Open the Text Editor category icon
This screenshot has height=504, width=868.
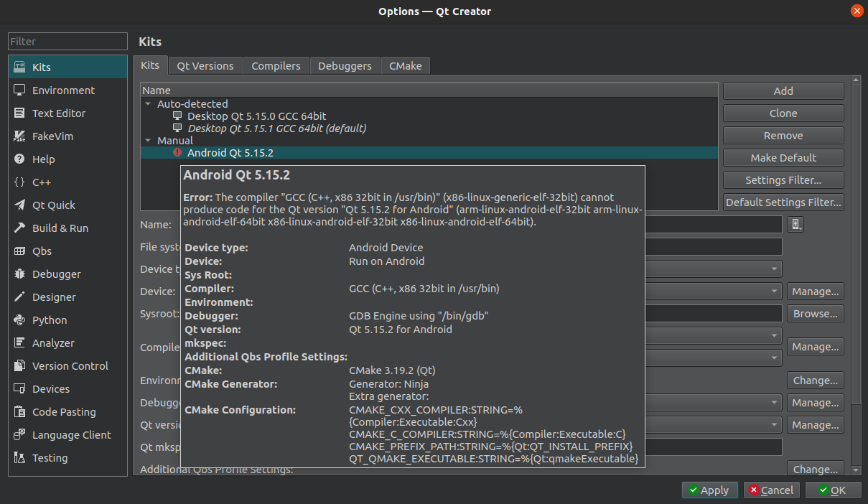20,113
